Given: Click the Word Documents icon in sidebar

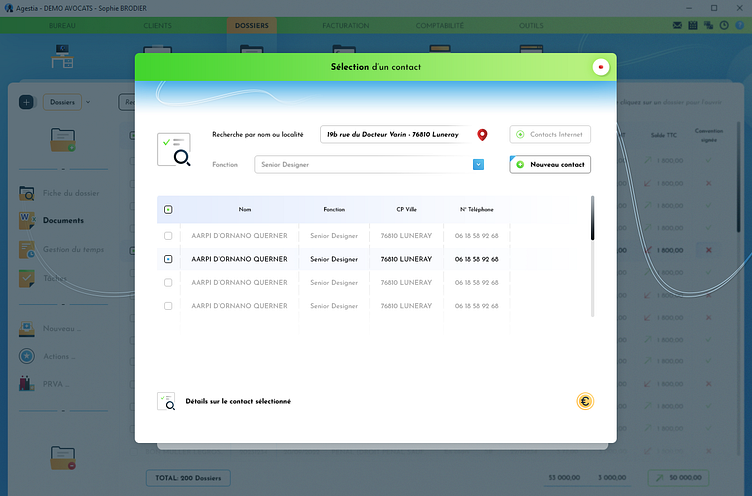Looking at the screenshot, I should (x=27, y=220).
